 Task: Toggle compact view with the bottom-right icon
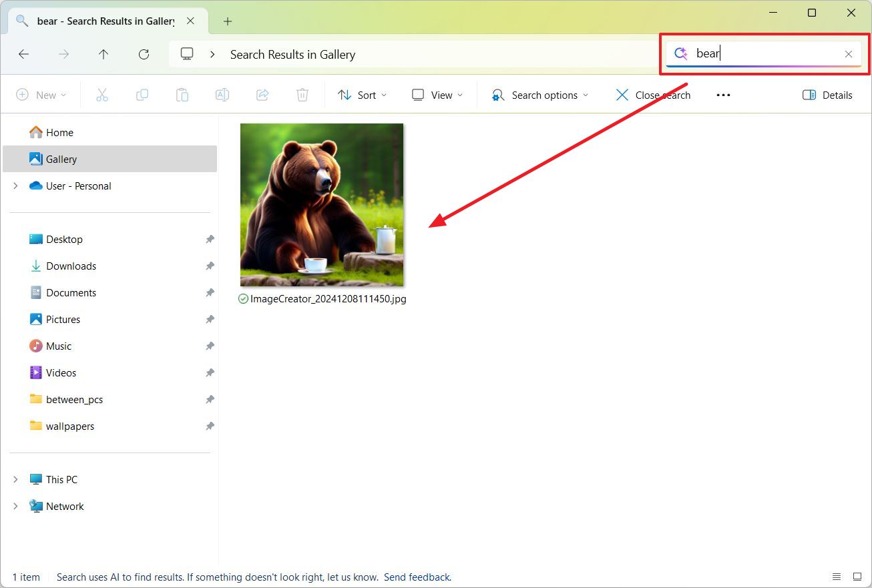[x=857, y=576]
